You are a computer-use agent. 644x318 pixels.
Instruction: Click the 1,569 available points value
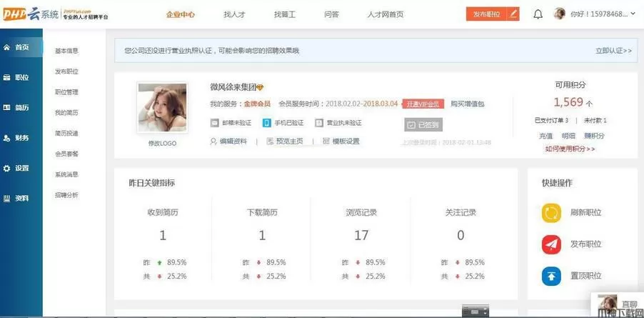tap(568, 102)
